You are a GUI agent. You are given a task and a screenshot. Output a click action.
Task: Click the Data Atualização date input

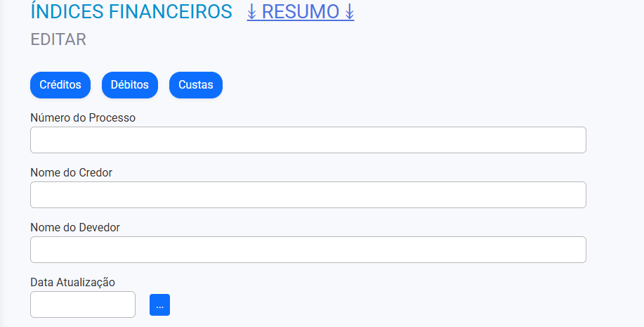tap(83, 304)
